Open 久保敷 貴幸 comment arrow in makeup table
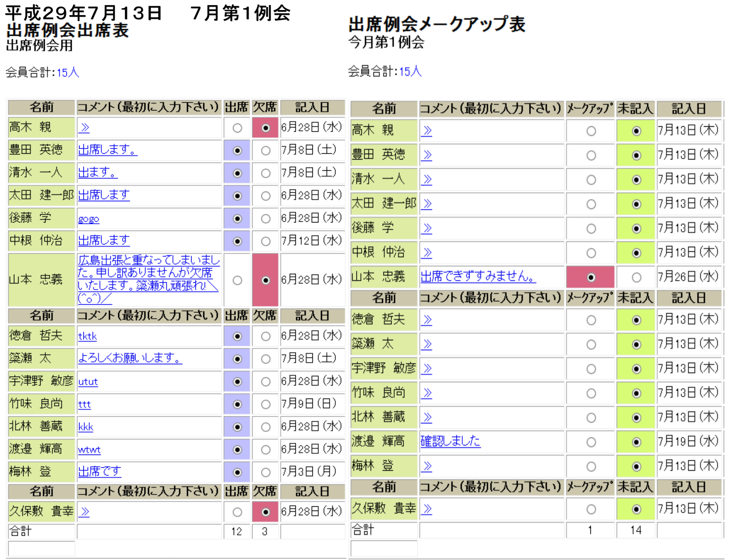Screen dimensions: 753x560 tap(426, 509)
